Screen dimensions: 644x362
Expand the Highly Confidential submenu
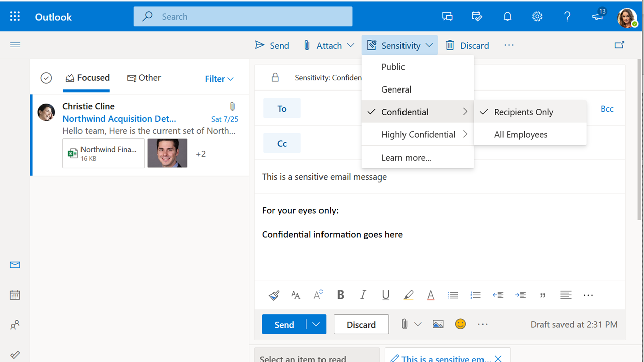418,135
